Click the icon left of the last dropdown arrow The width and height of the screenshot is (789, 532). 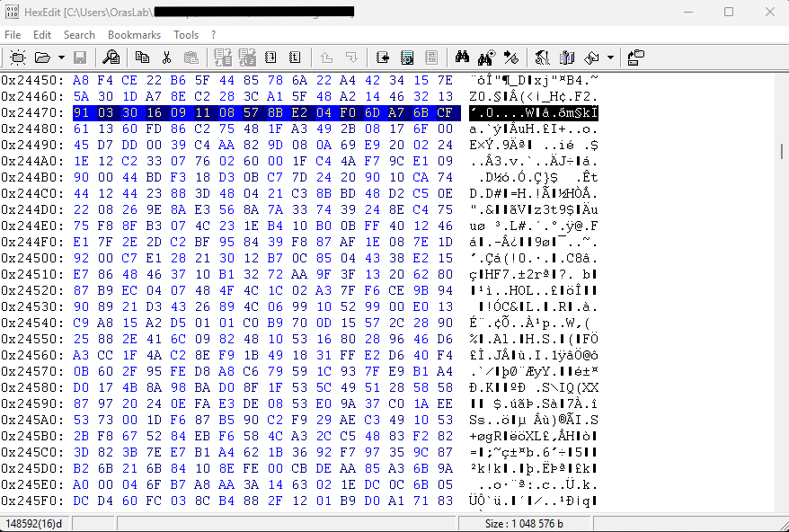point(591,58)
